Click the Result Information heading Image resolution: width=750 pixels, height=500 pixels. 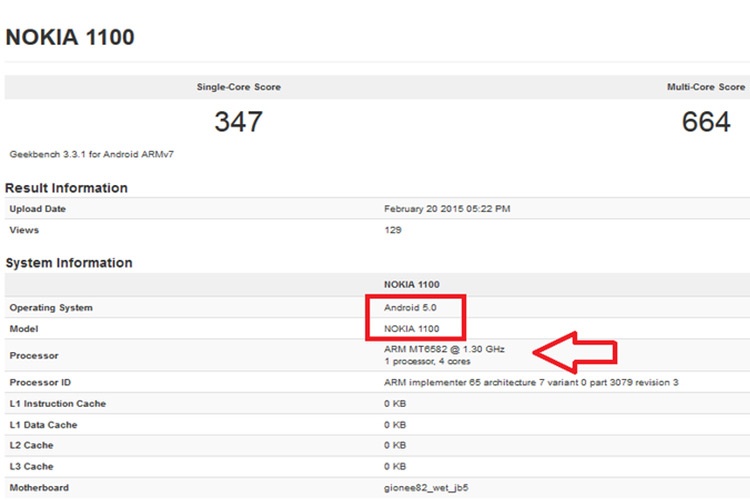point(66,188)
